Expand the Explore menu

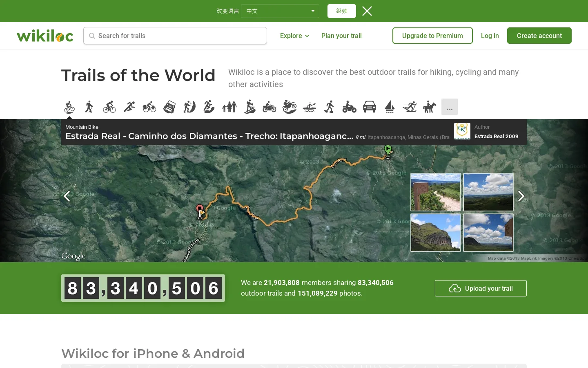click(x=294, y=36)
